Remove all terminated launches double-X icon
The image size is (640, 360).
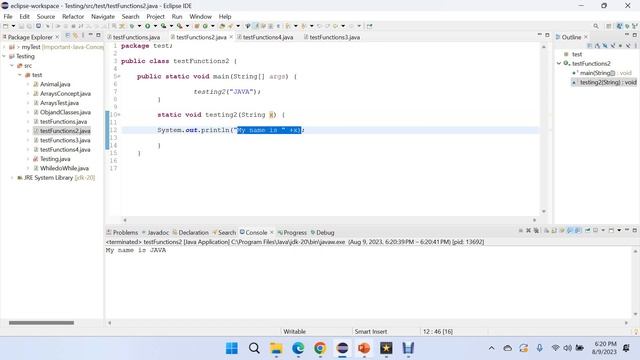(536, 231)
